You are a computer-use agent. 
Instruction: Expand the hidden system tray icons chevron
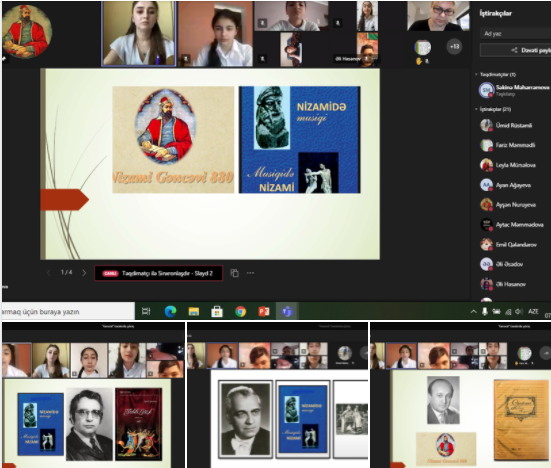[473, 312]
